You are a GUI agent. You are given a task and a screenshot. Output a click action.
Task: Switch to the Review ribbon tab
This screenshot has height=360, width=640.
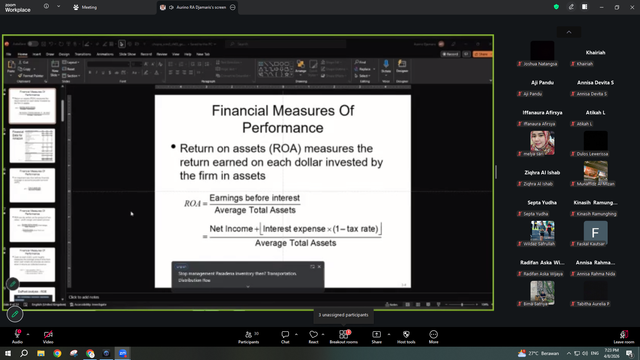[162, 54]
